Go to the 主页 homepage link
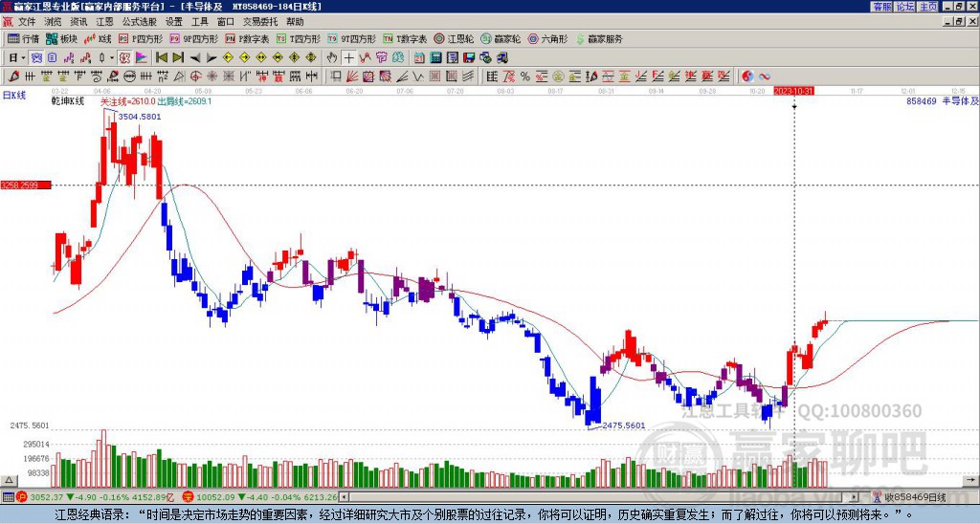Viewport: 980px width, 524px height. (927, 7)
